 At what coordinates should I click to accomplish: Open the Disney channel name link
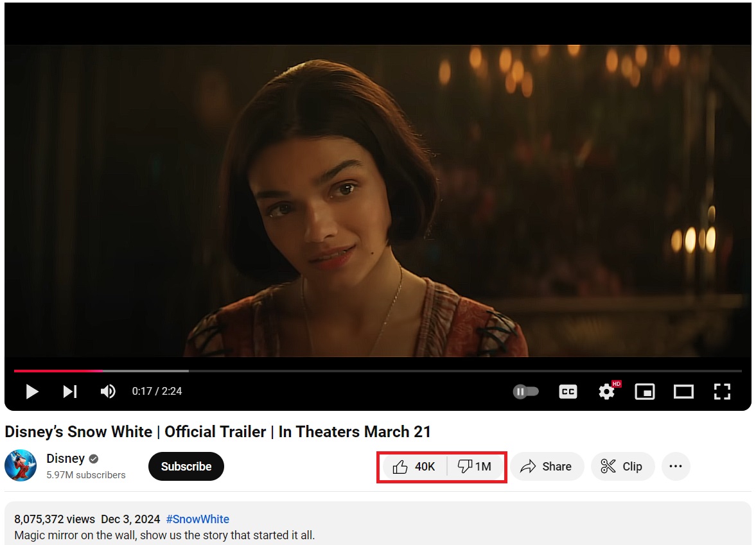coord(66,458)
